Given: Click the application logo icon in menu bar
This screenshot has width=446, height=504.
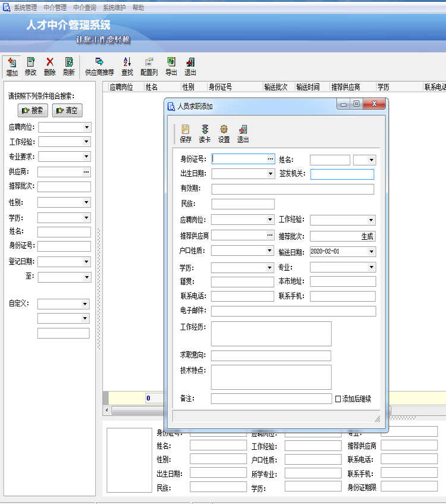Looking at the screenshot, I should [x=7, y=7].
